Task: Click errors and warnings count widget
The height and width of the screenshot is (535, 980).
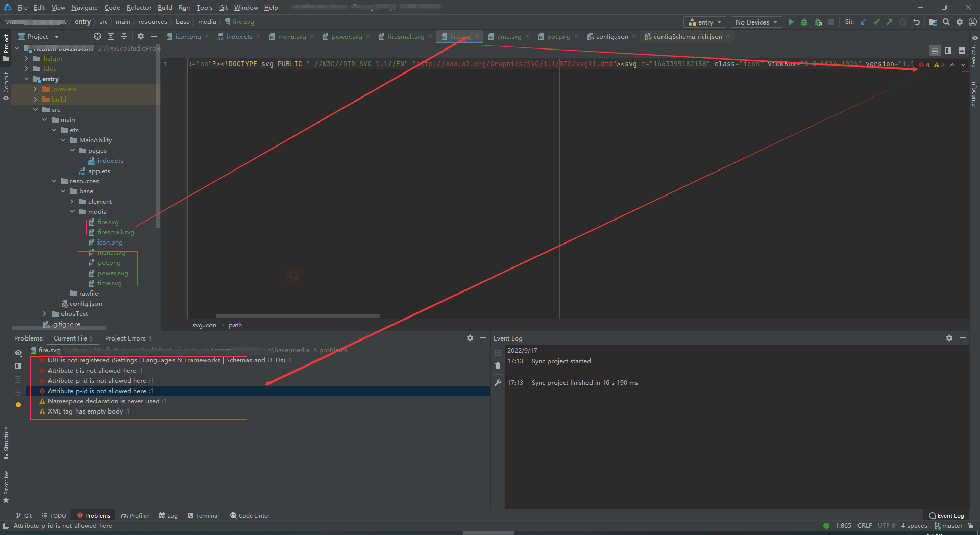Action: [x=932, y=65]
